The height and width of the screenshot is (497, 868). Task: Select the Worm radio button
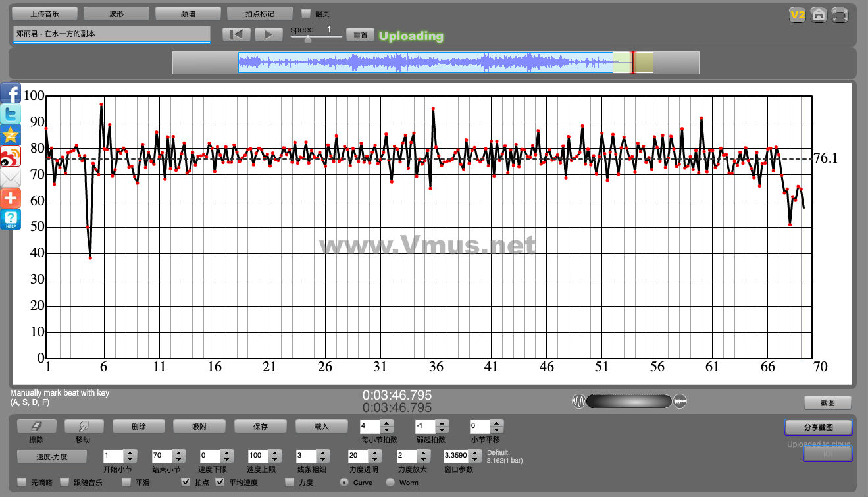tap(390, 483)
